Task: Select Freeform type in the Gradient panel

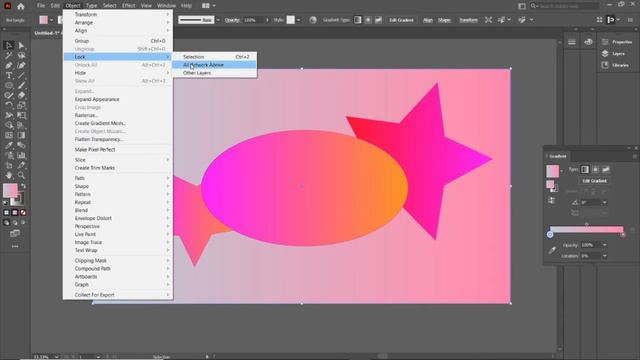Action: (606, 169)
